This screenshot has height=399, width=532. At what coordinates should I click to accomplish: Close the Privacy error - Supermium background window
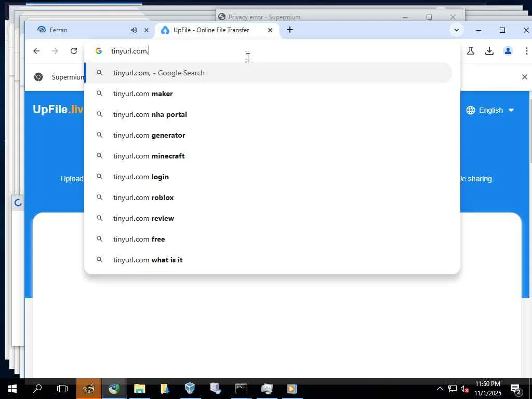(453, 17)
